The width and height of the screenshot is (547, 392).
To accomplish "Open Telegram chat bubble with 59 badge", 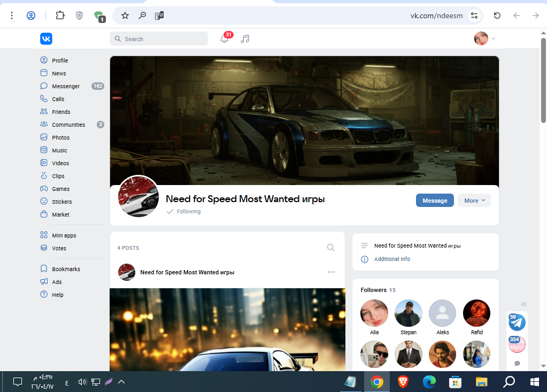I will click(x=517, y=322).
